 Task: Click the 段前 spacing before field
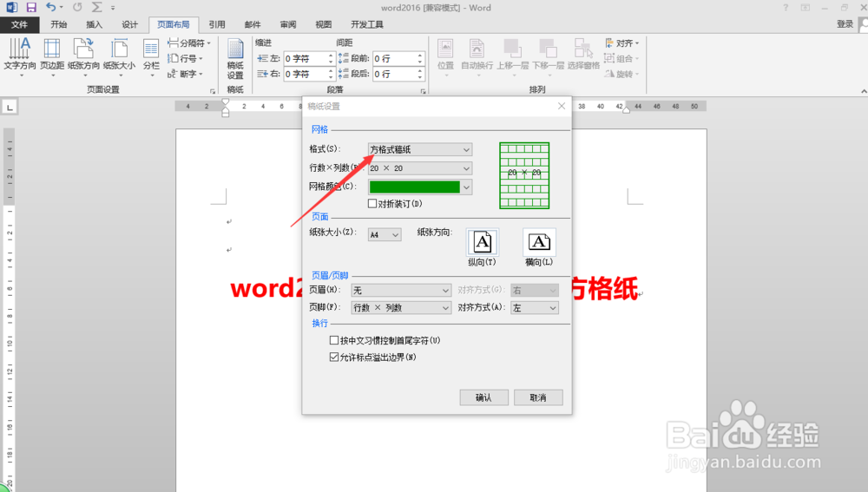[x=393, y=58]
